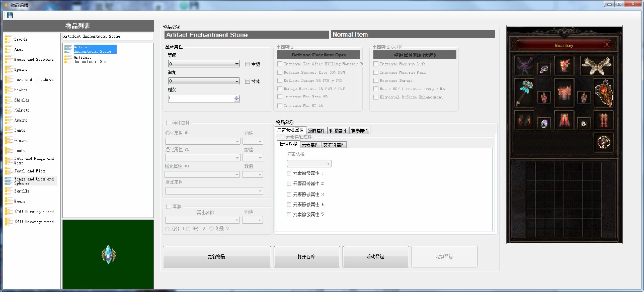Click the folder icon beside Helmets
Viewport: 644px width, 292px height.
click(x=9, y=110)
